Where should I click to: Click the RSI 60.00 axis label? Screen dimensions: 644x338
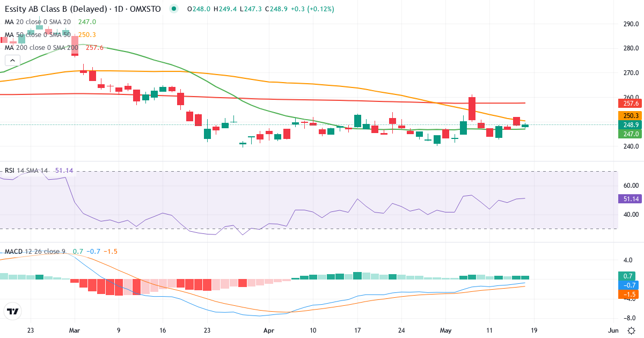pos(631,185)
